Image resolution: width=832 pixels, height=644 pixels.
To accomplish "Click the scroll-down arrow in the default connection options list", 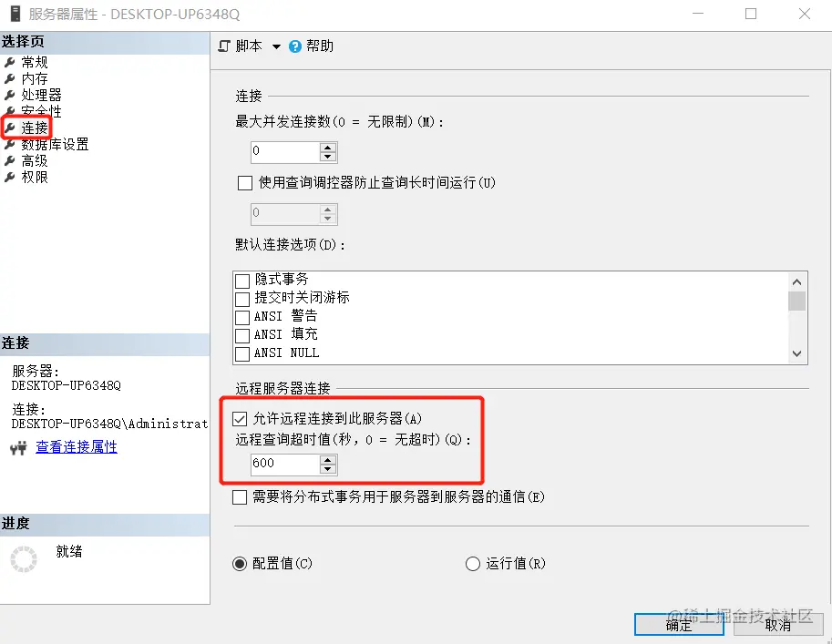I will click(x=797, y=353).
